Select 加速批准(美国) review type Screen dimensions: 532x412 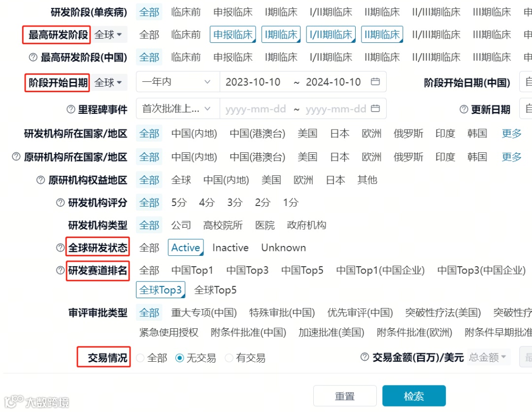pyautogui.click(x=331, y=332)
